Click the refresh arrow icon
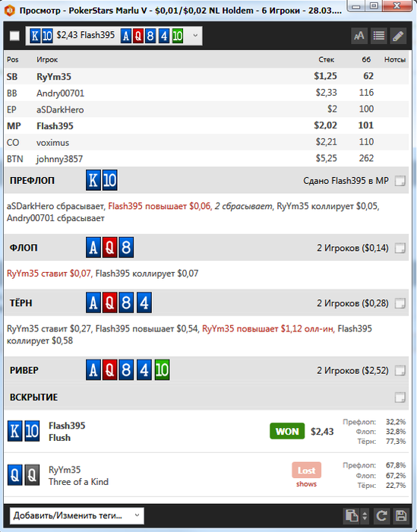The width and height of the screenshot is (417, 532). 381,516
